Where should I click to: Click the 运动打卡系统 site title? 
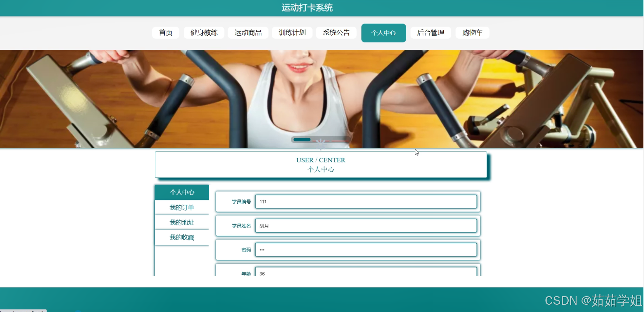click(x=307, y=7)
